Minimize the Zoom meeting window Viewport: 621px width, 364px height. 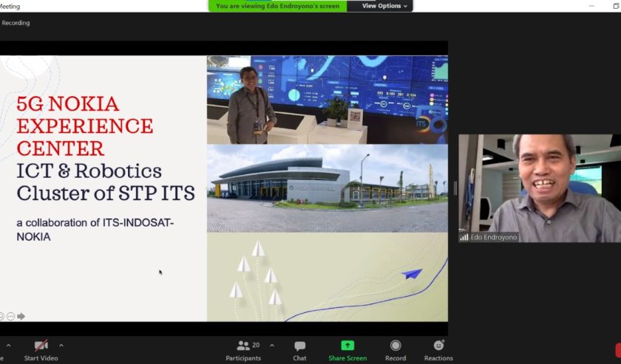tap(591, 6)
